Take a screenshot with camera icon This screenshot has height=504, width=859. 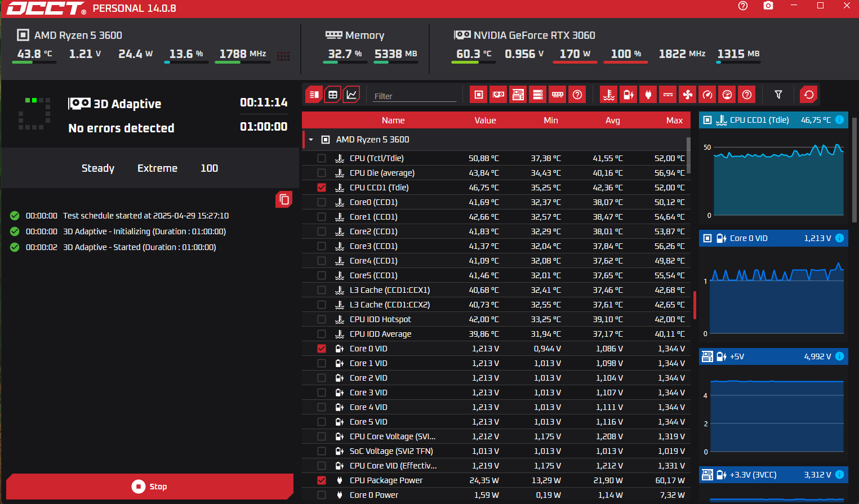point(768,6)
